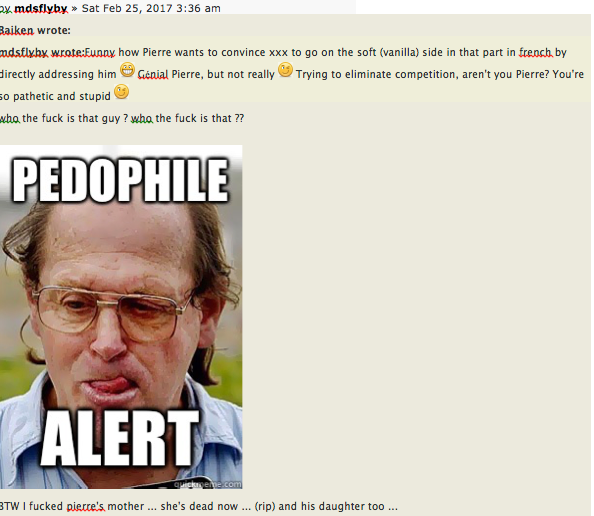Click the » separator beside the author name
The height and width of the screenshot is (516, 594).
pos(74,8)
